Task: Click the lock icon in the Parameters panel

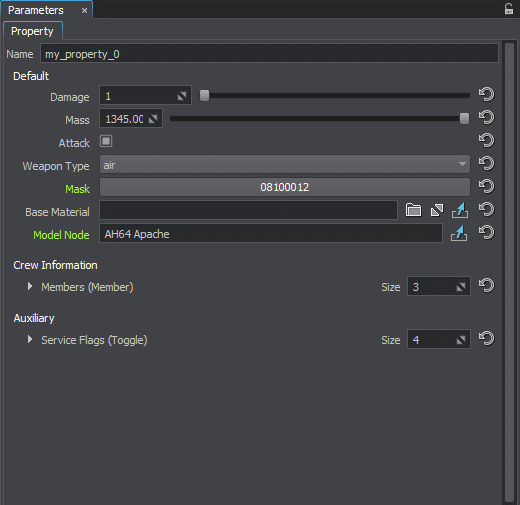Action: coord(509,9)
